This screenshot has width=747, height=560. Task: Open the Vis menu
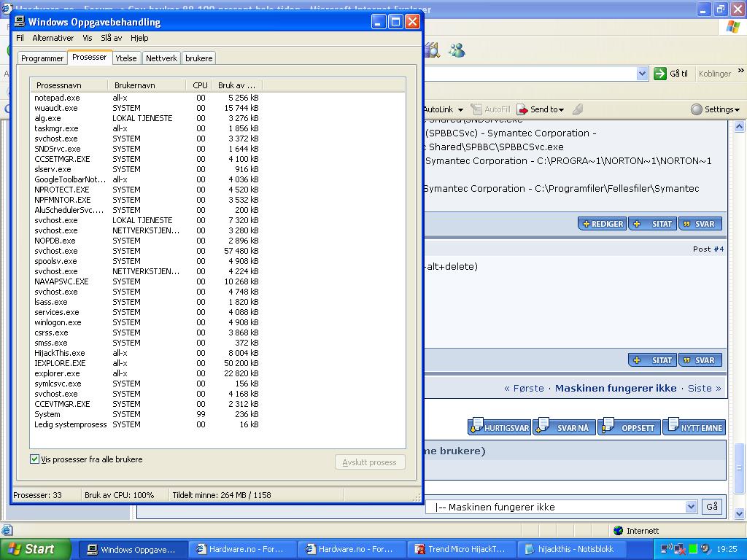pyautogui.click(x=88, y=38)
